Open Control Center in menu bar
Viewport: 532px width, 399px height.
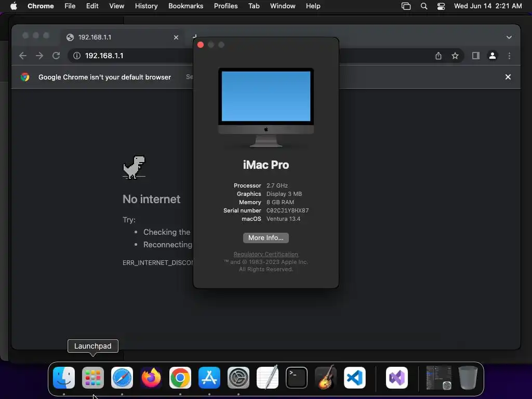pos(441,6)
